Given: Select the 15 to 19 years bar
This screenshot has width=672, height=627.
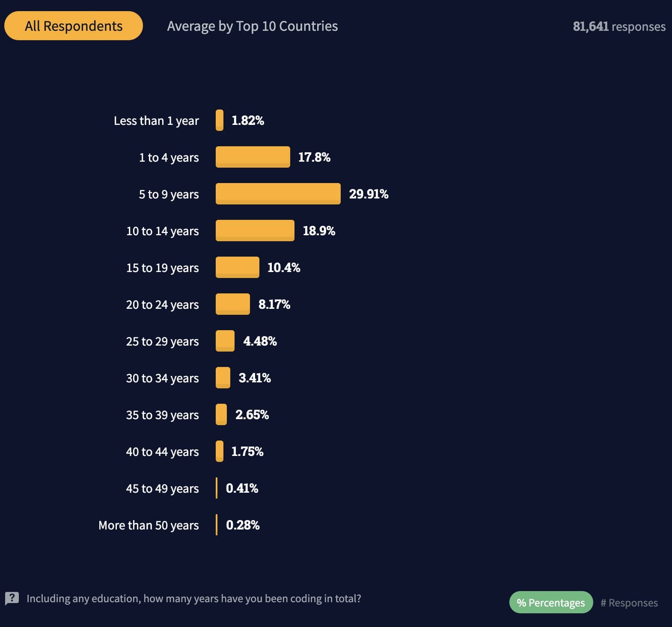Looking at the screenshot, I should click(237, 267).
